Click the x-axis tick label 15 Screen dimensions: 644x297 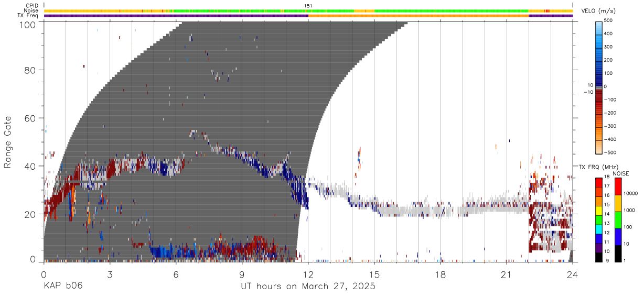(374, 274)
